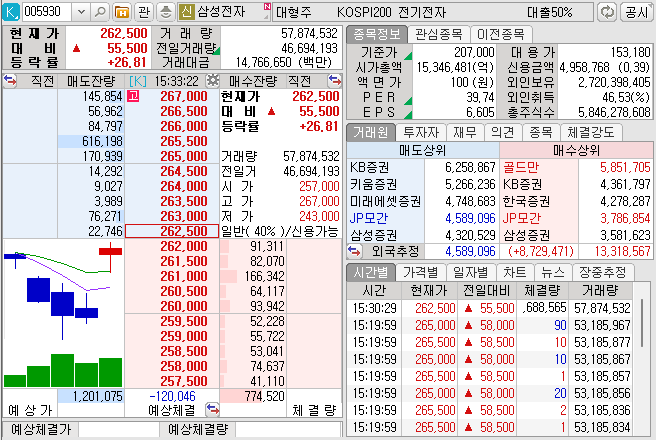Select the 의견 tab
The image size is (656, 440).
[x=502, y=133]
